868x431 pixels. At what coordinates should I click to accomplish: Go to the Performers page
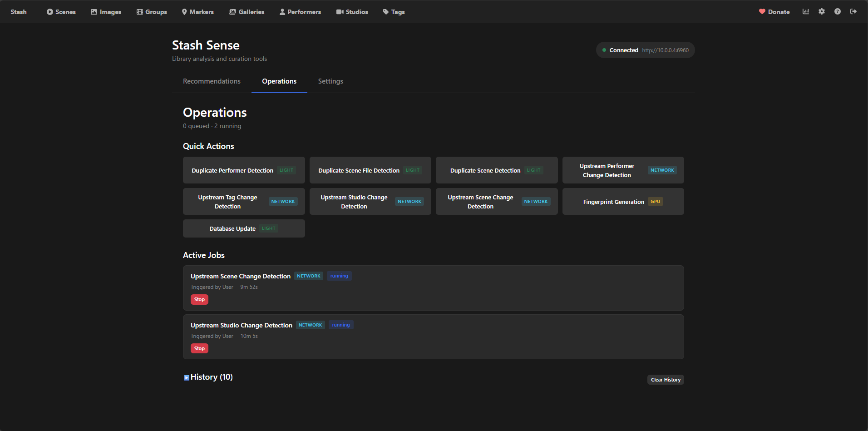click(300, 12)
